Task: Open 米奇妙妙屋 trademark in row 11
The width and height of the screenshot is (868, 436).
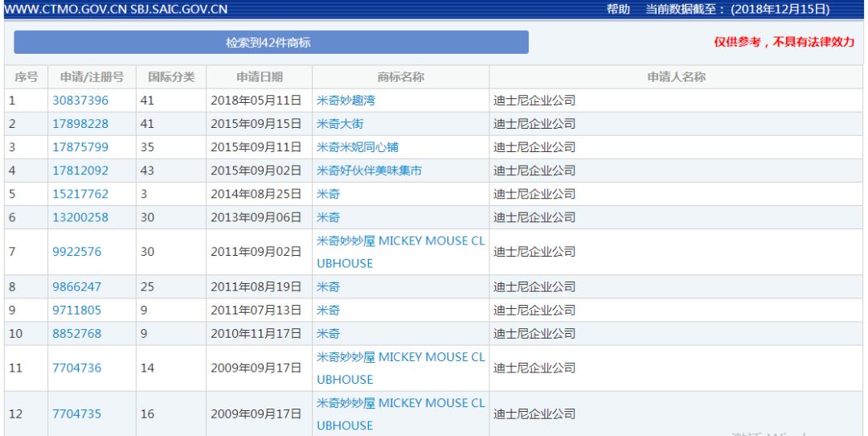Action: [x=401, y=368]
